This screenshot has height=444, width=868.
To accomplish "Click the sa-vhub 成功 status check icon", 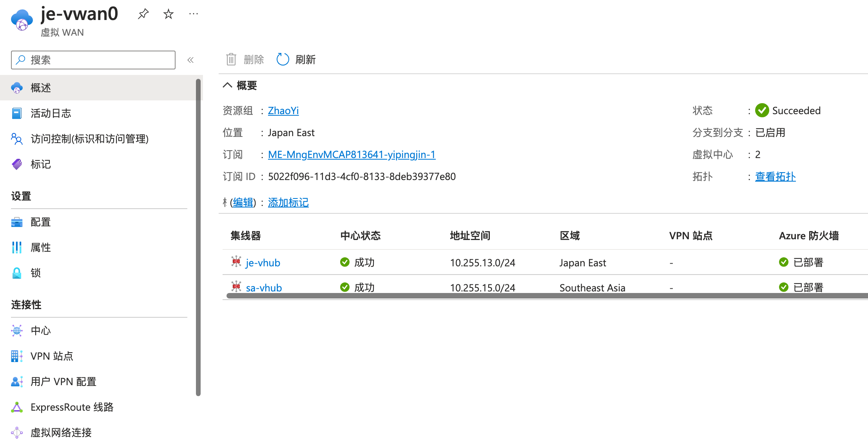I will click(x=345, y=287).
